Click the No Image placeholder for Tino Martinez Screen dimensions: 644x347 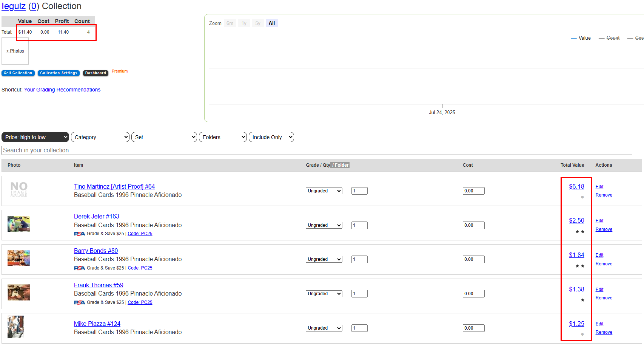point(19,189)
